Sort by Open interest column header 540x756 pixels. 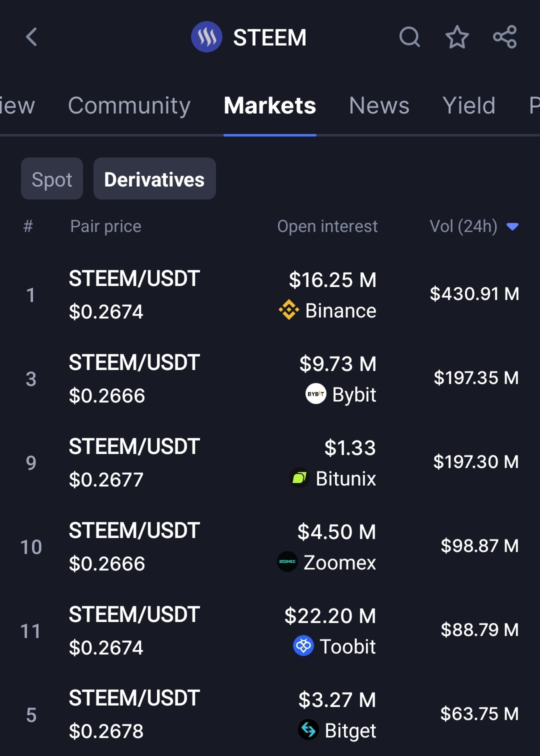pos(327,226)
